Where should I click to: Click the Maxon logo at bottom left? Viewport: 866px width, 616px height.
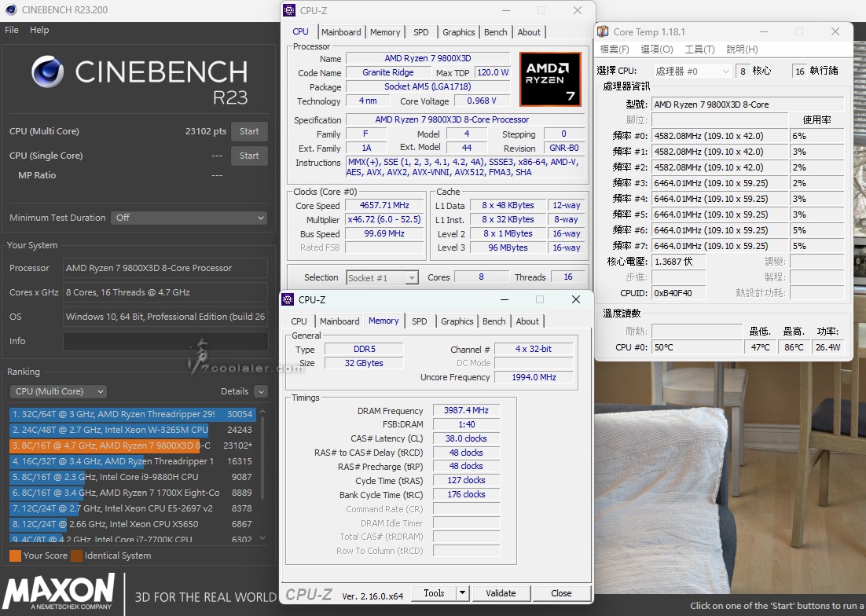pyautogui.click(x=58, y=591)
